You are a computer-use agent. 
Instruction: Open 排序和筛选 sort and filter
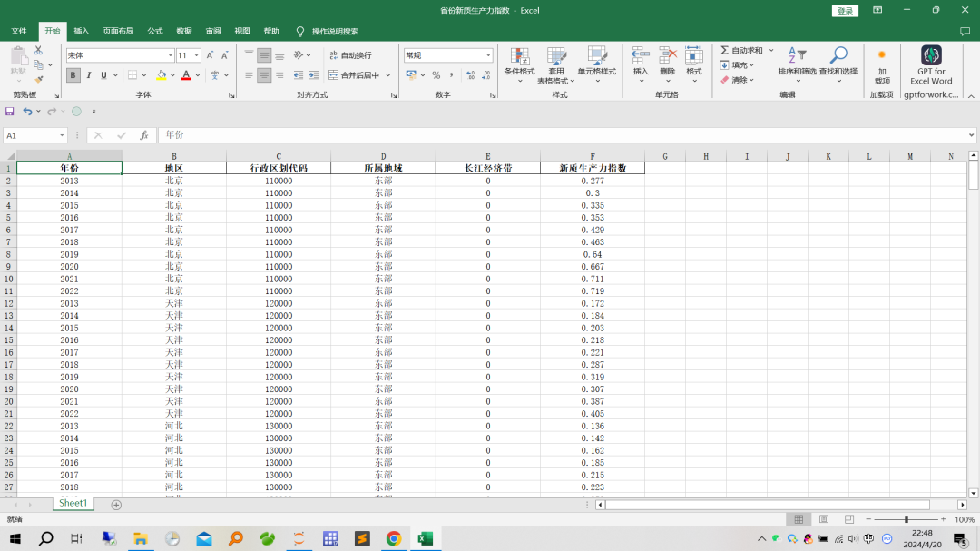pyautogui.click(x=798, y=64)
